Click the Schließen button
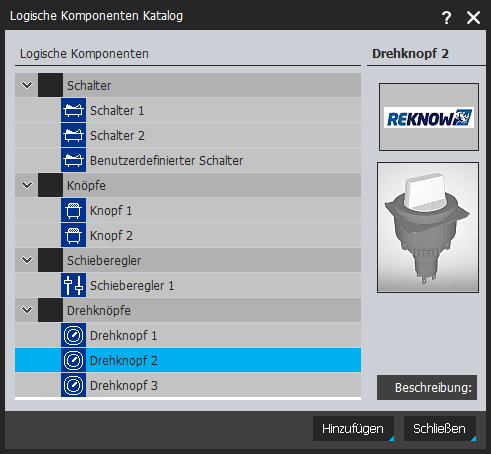The width and height of the screenshot is (491, 454). point(440,429)
